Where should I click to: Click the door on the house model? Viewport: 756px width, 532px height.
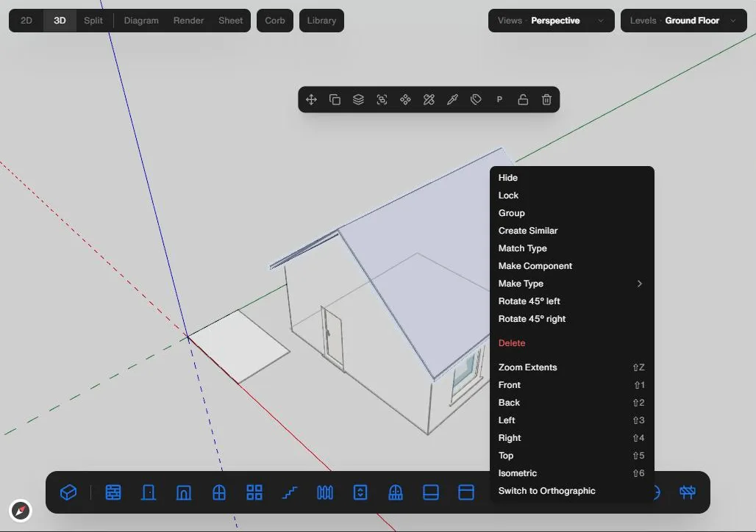click(332, 339)
